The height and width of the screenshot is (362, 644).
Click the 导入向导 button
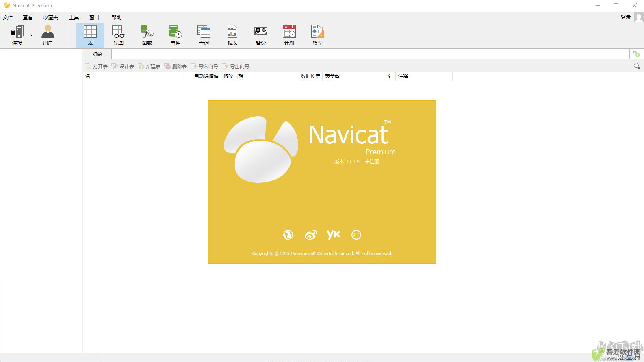click(204, 66)
